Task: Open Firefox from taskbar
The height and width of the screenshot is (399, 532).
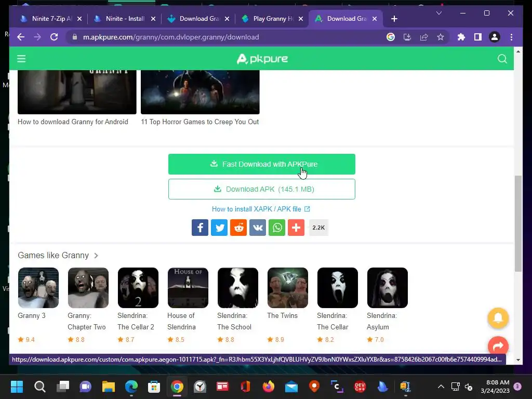Action: (269, 387)
